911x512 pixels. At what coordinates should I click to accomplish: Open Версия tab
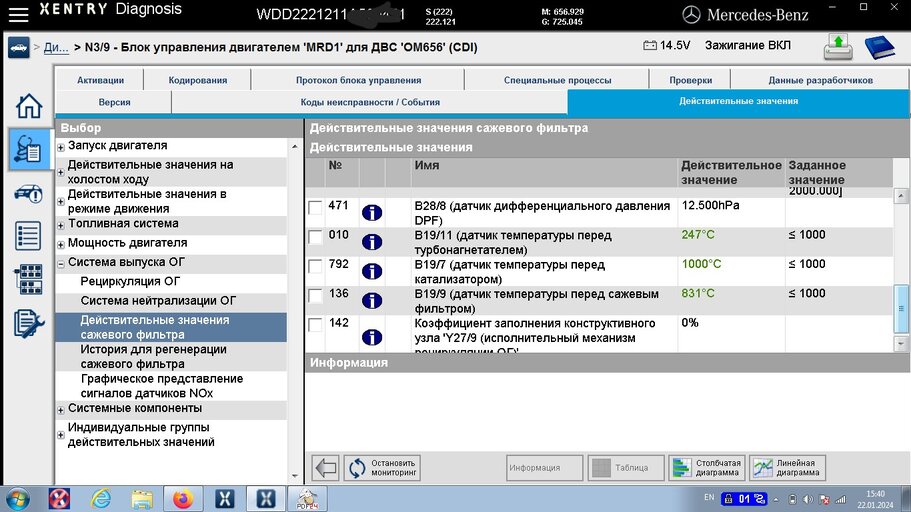pyautogui.click(x=114, y=102)
